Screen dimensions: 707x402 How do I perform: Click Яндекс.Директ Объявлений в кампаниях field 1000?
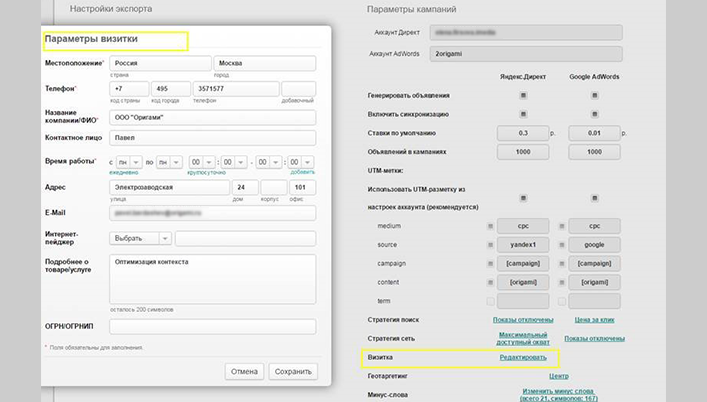523,152
